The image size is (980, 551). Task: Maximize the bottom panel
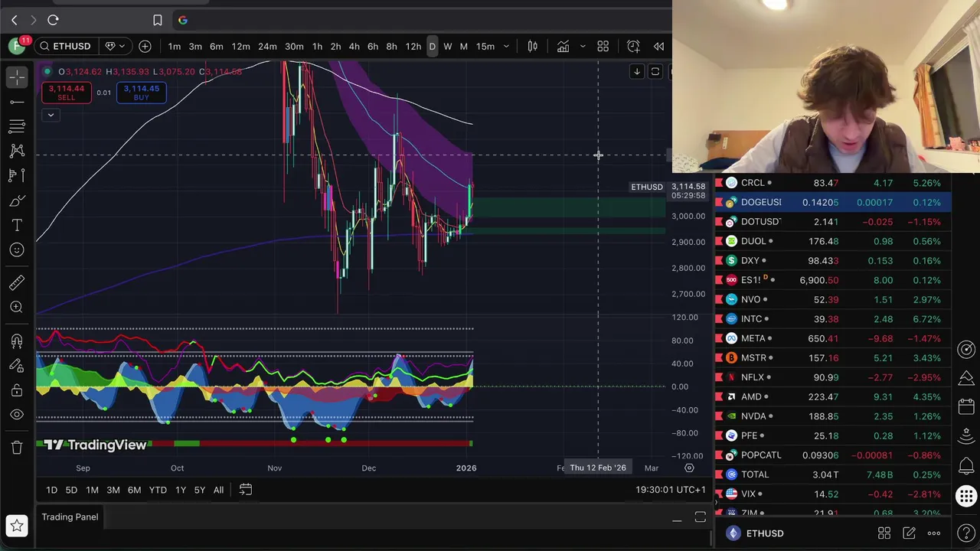tap(700, 518)
